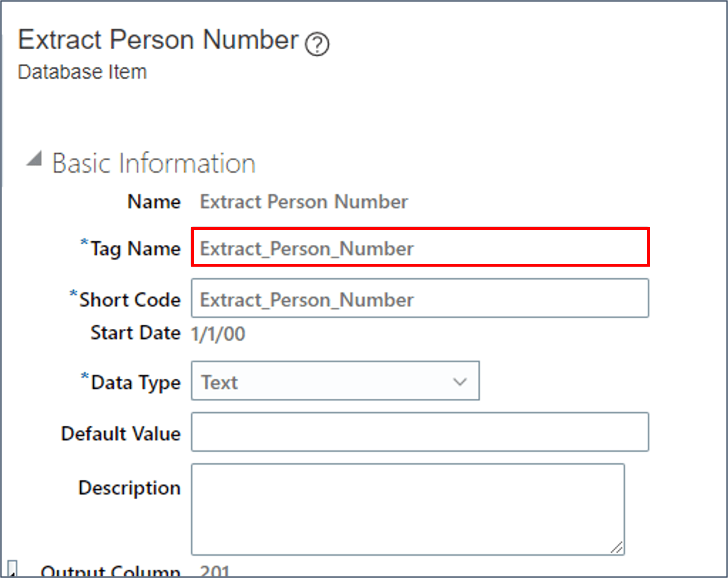
Task: Click the Short Code field label
Action: pos(130,300)
